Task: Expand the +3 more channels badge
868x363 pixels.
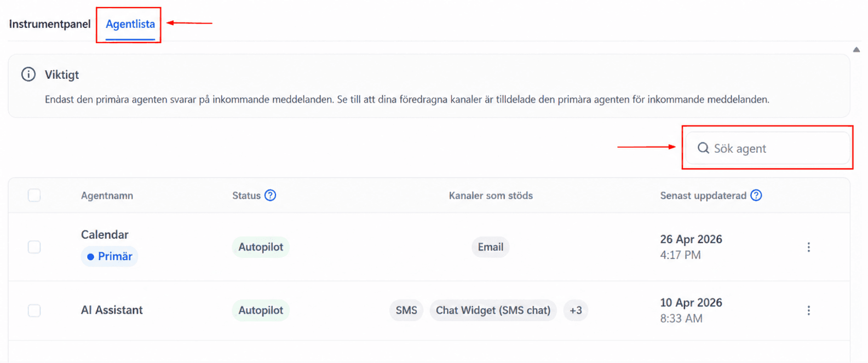Action: click(x=576, y=310)
